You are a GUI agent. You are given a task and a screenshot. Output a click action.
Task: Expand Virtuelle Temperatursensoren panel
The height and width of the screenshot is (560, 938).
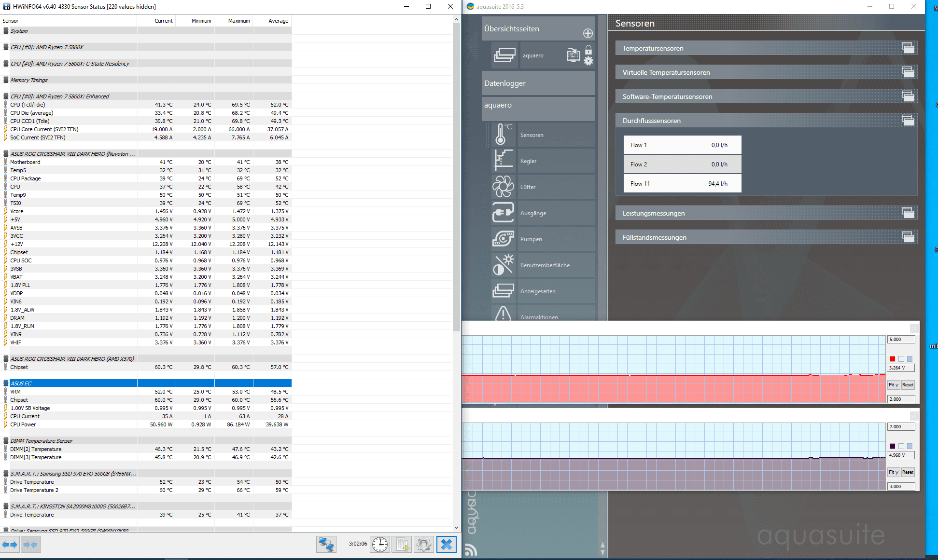(908, 72)
